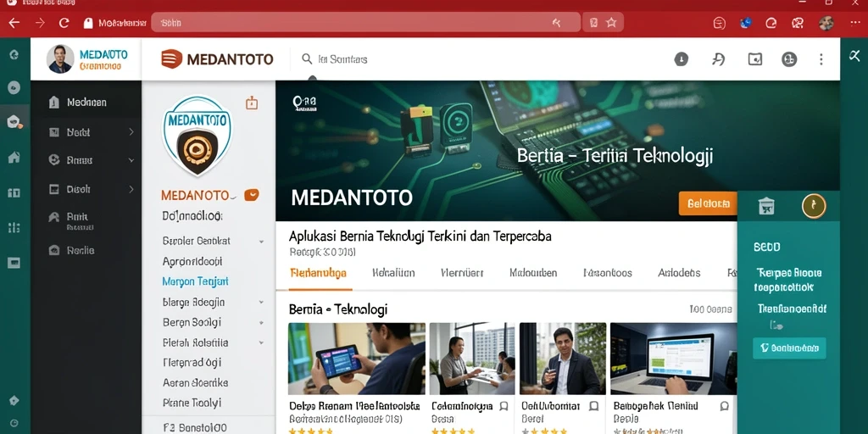
Task: Expand the Derbl item chevron in the dark sidebar
Action: [131, 131]
